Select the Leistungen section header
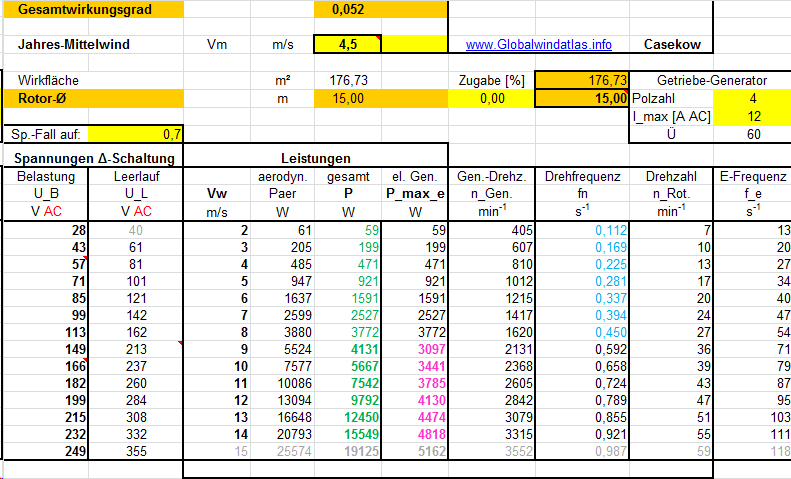 pos(315,158)
